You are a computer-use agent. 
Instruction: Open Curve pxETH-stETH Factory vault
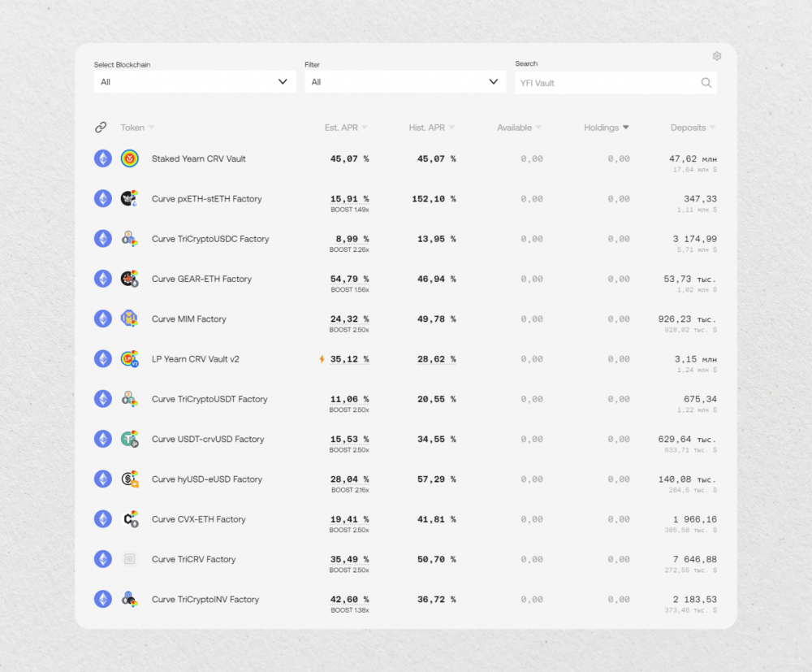coord(206,199)
